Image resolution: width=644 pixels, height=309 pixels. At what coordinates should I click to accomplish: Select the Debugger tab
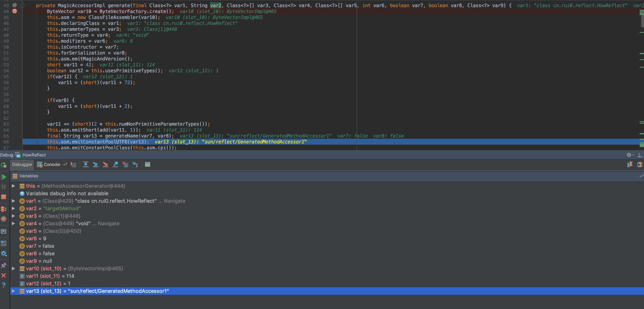coord(22,164)
